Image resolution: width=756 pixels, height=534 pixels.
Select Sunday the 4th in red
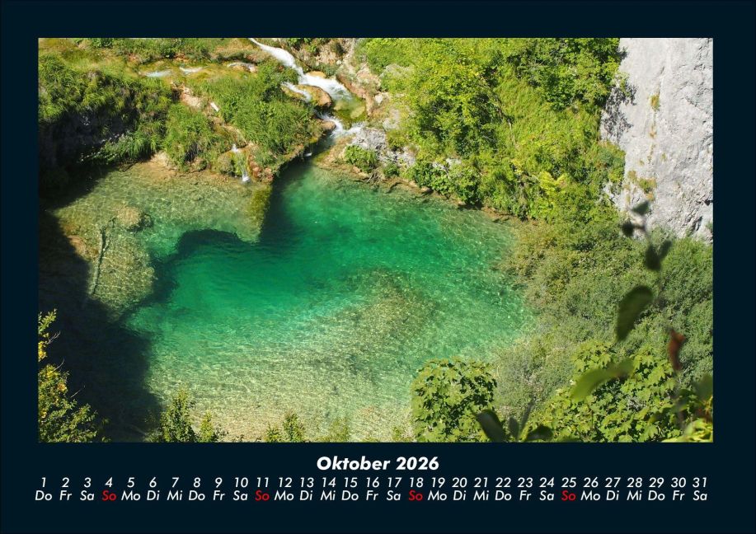tap(109, 489)
